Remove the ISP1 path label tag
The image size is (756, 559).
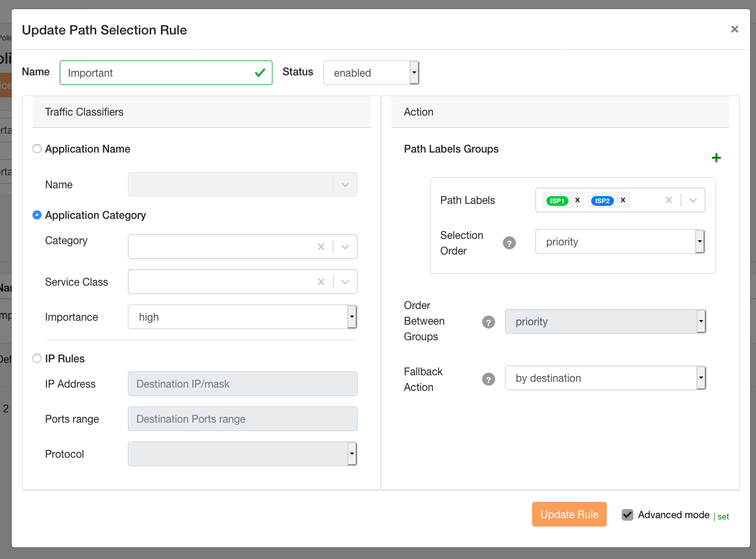coord(578,201)
